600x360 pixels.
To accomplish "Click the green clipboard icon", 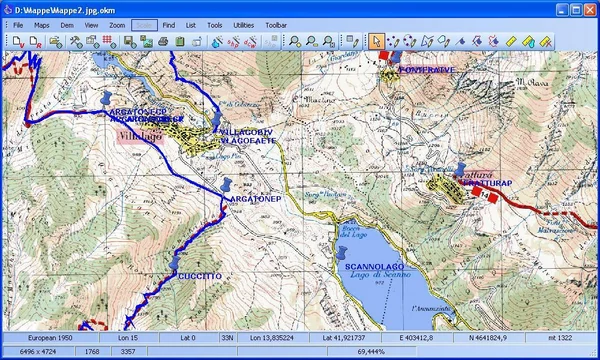I will pyautogui.click(x=180, y=41).
